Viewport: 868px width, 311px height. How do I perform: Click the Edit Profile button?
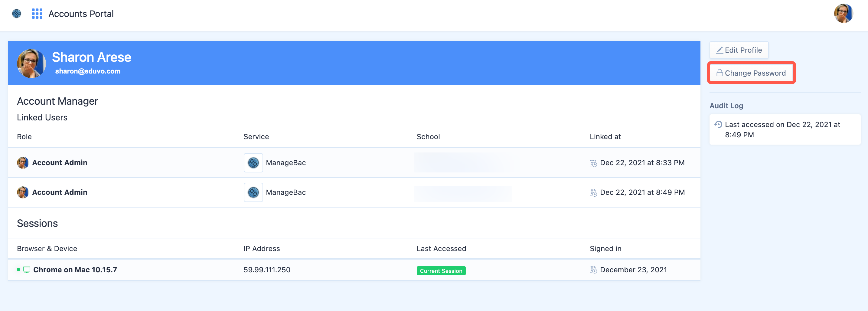click(739, 50)
